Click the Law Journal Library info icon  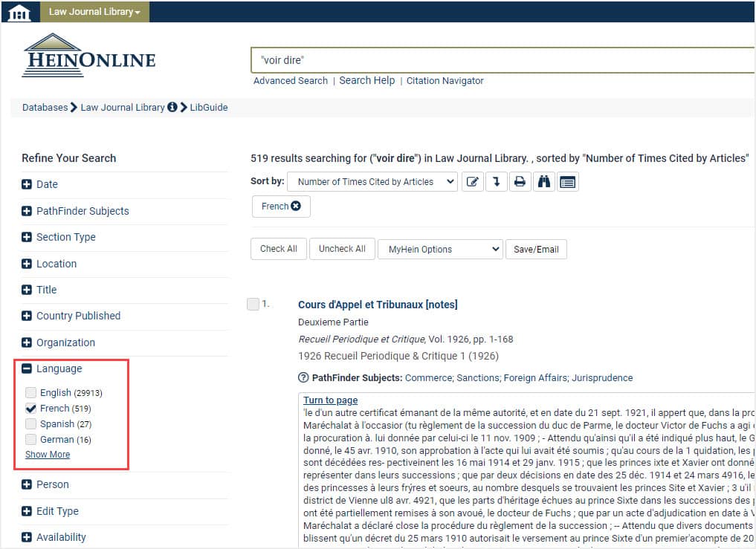tap(172, 108)
